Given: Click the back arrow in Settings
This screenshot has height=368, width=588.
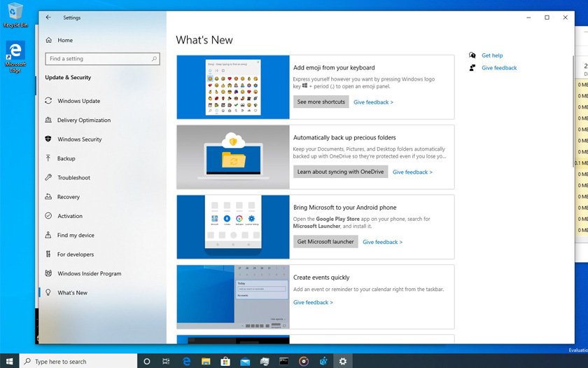Looking at the screenshot, I should click(48, 18).
